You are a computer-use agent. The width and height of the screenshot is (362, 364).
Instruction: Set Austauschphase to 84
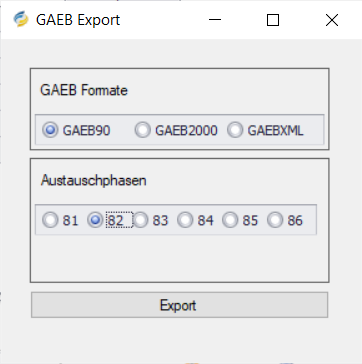(195, 220)
